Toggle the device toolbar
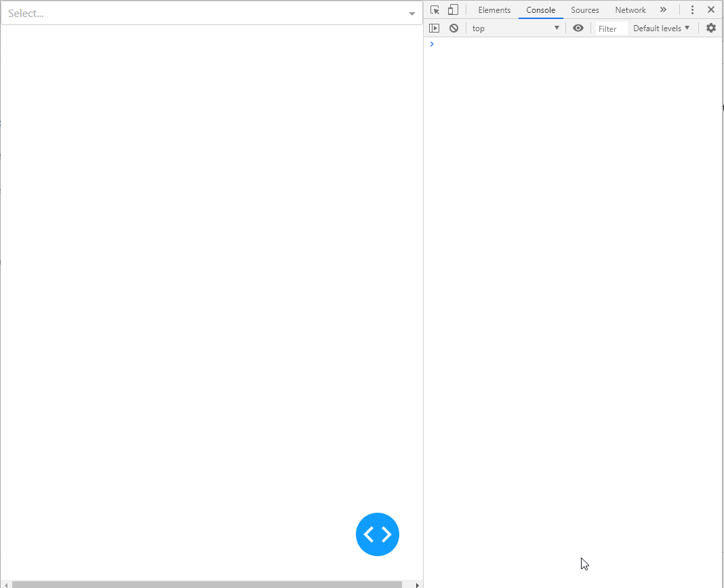724x588 pixels. (453, 9)
